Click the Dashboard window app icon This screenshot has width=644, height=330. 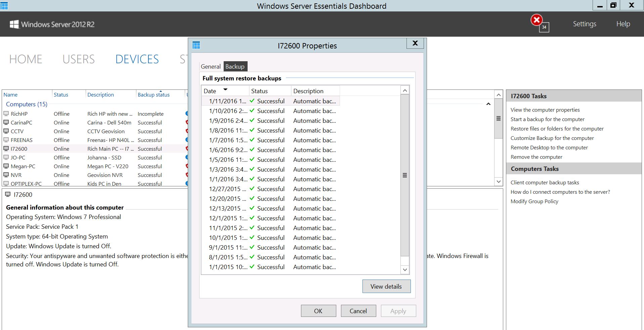tap(4, 6)
